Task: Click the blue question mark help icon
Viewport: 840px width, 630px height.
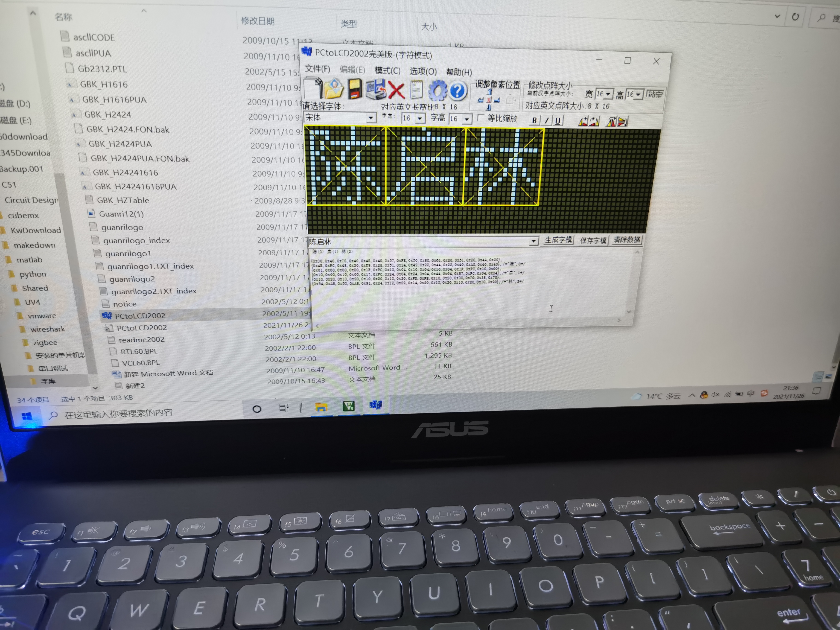Action: coord(458,91)
